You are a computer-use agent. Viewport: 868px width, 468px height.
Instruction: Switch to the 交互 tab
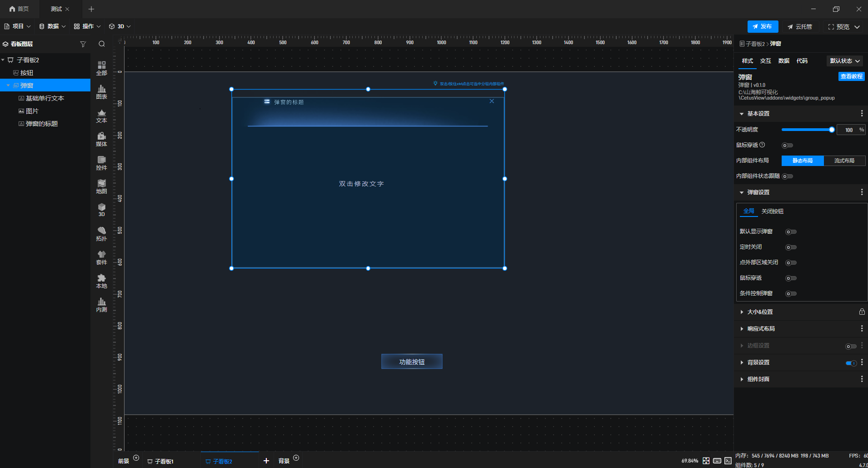765,61
